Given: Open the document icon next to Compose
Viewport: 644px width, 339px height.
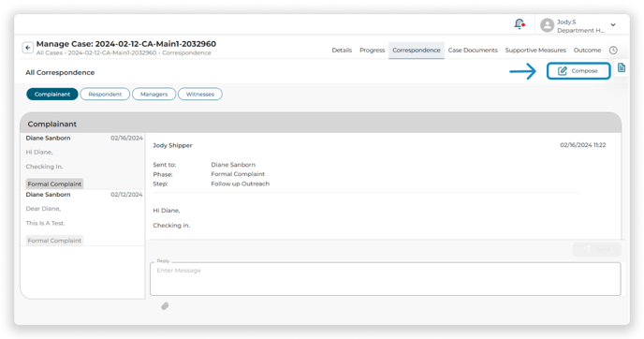Looking at the screenshot, I should point(622,67).
